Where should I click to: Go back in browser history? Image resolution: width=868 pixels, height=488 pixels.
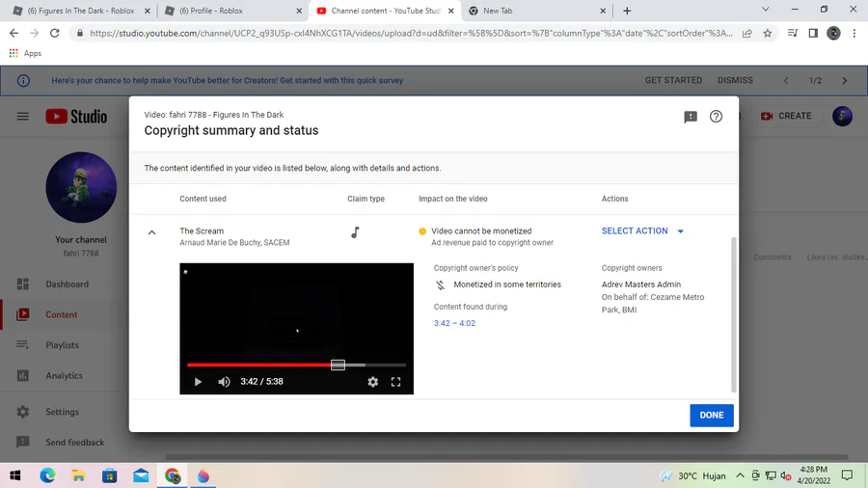(x=14, y=33)
